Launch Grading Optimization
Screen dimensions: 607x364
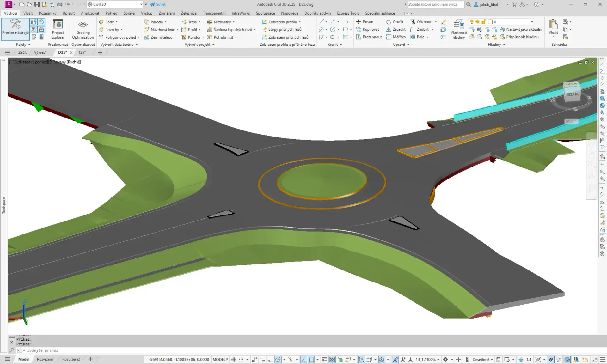83,29
